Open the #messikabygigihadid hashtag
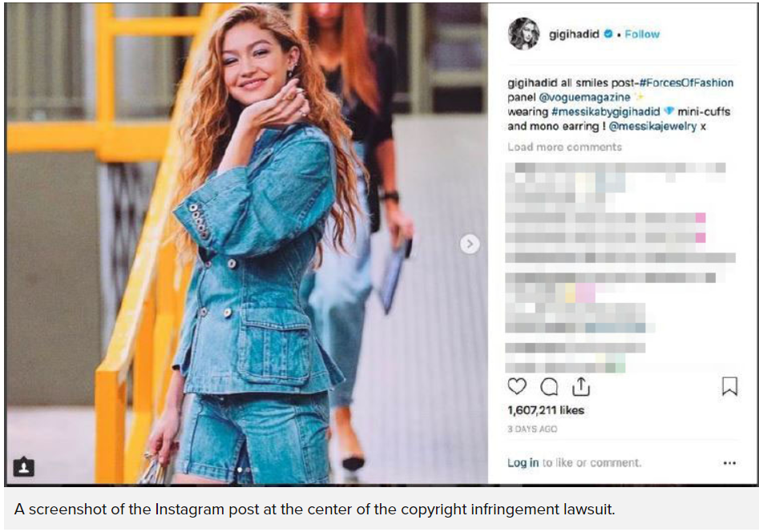Screen dimensions: 759x532 point(606,112)
